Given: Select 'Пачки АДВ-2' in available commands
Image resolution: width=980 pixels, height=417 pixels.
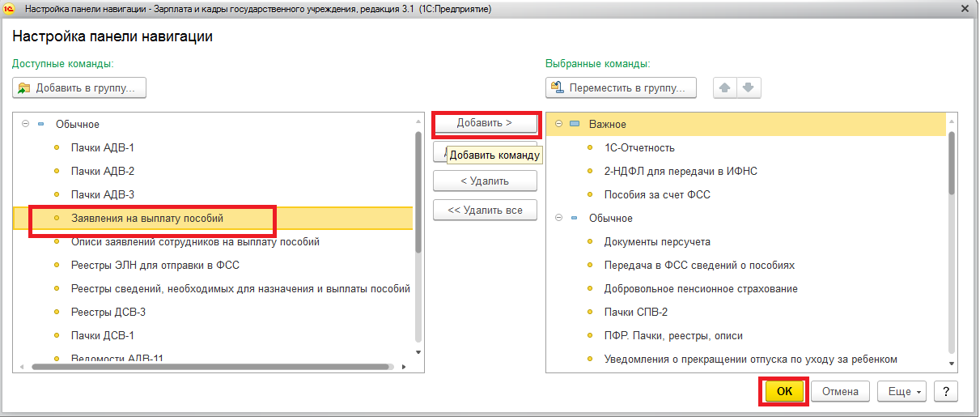Looking at the screenshot, I should pyautogui.click(x=214, y=171).
